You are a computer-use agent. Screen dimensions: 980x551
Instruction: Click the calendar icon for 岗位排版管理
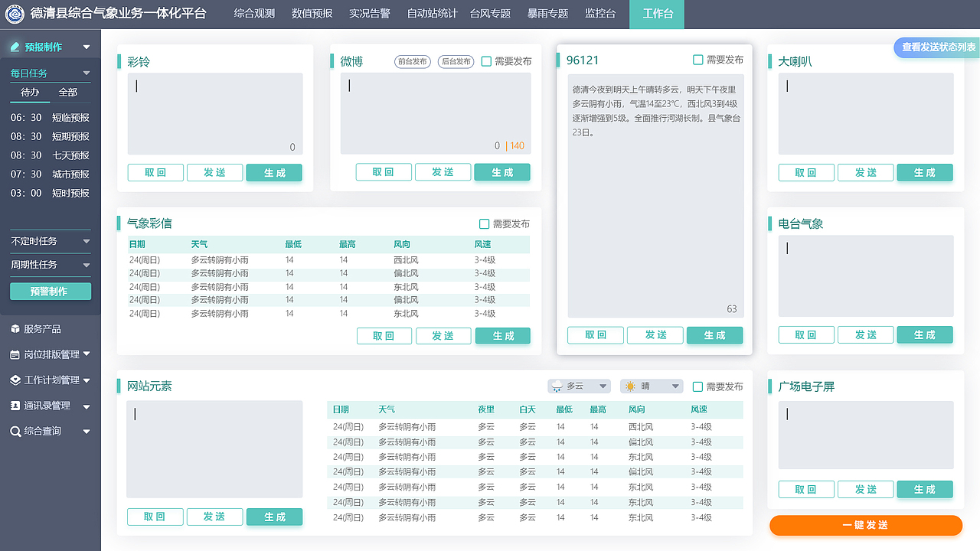coord(15,354)
